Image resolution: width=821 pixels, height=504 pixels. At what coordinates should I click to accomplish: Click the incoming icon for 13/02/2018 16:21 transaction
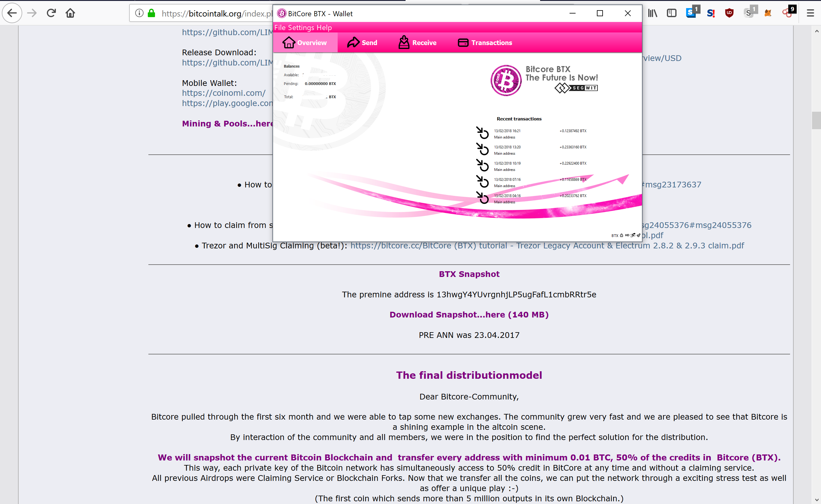[x=482, y=132]
